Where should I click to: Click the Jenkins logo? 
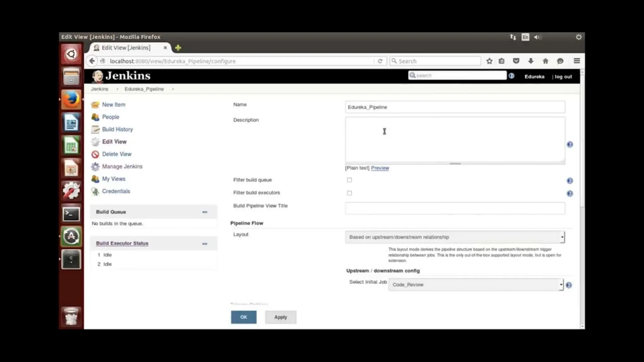tap(121, 76)
